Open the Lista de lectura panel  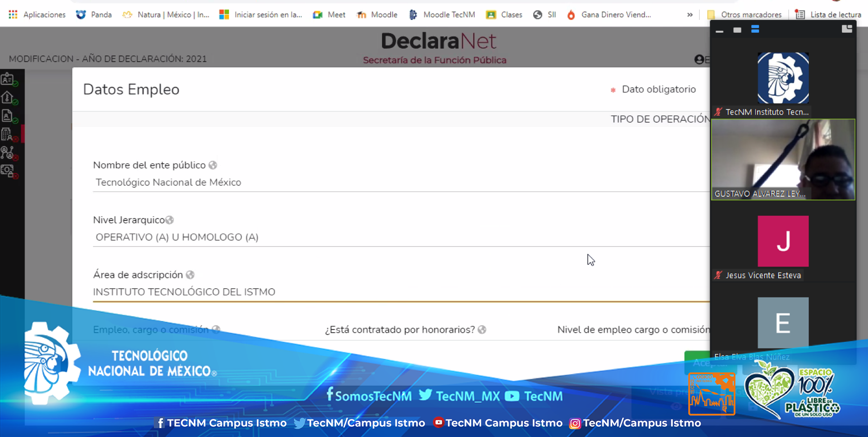coord(829,15)
